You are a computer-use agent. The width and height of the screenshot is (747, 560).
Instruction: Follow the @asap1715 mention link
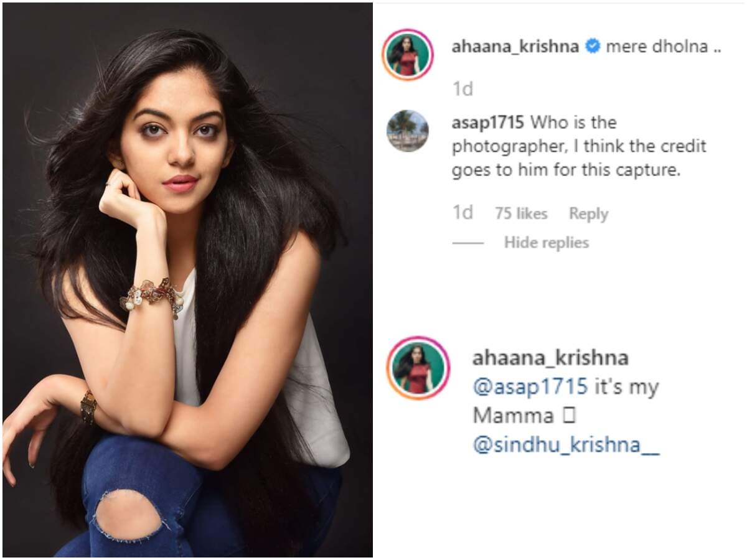(530, 387)
